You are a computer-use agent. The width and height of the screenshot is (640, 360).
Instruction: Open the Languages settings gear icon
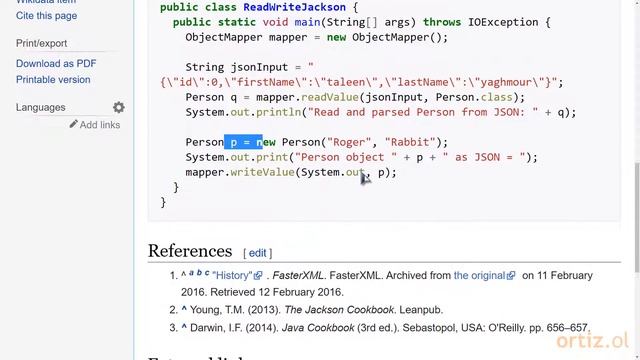point(119,107)
